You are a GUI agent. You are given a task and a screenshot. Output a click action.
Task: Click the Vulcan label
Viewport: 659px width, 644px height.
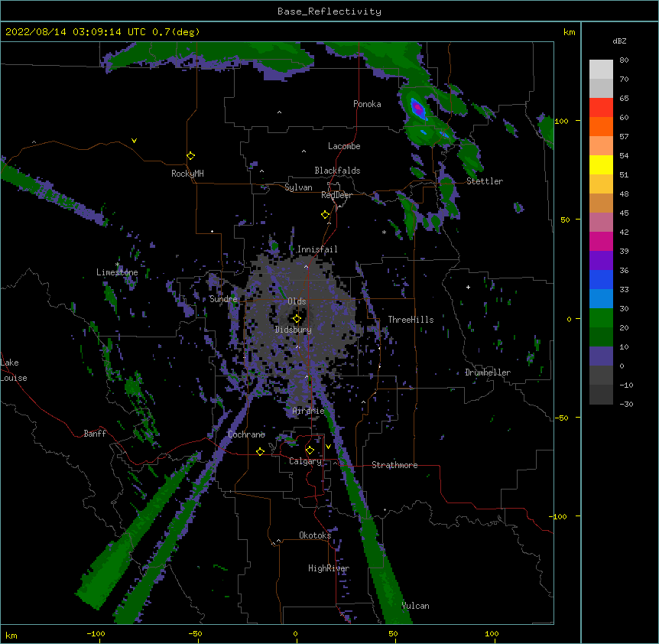[415, 606]
